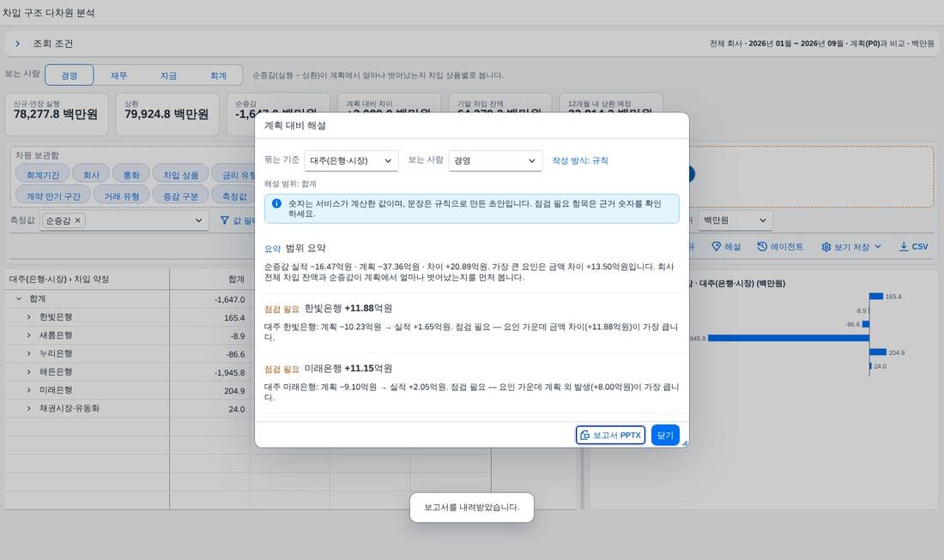Remove the 순증감 measure tag with X
The width and height of the screenshot is (944, 560).
77,220
